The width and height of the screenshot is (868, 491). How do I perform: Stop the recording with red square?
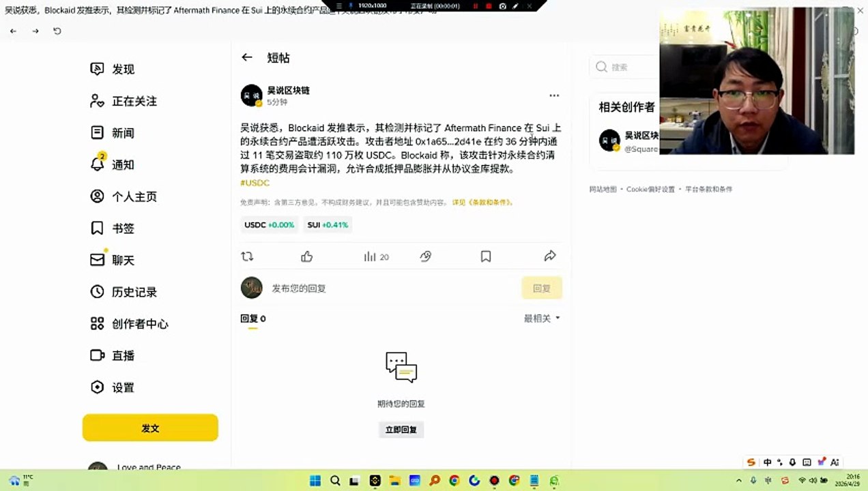tap(489, 5)
